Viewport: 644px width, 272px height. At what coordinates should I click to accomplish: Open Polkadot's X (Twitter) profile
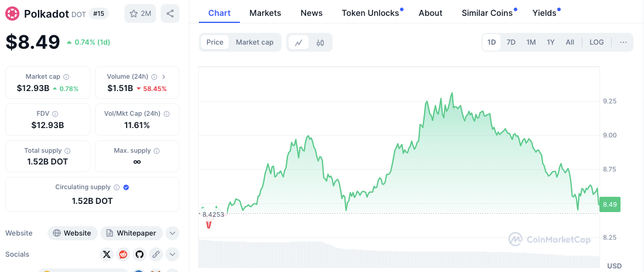pos(106,254)
